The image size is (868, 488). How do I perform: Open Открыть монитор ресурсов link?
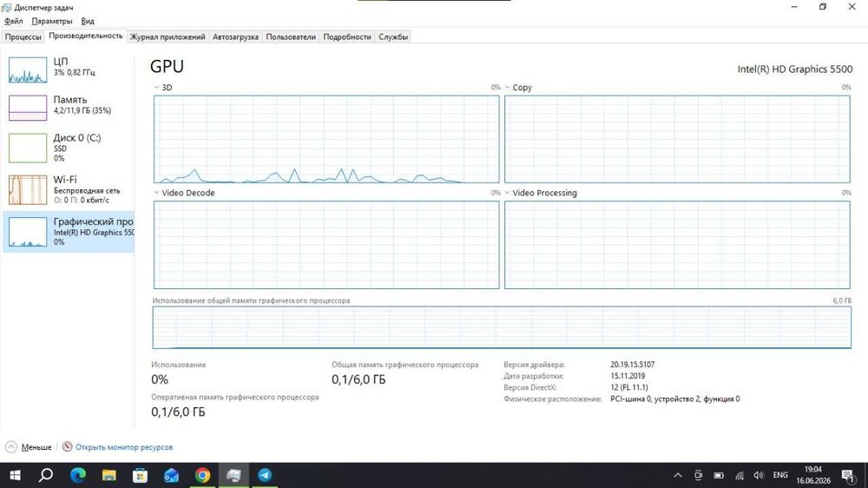coord(124,447)
